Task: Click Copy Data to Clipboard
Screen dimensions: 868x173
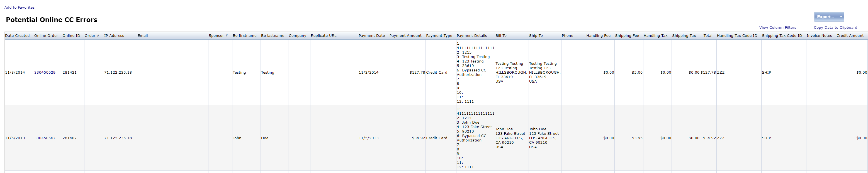Action: click(x=835, y=28)
